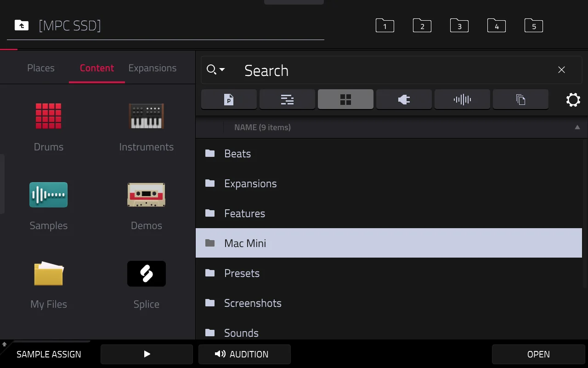Select the Screenshots folder
This screenshot has height=368, width=588.
coord(389,303)
